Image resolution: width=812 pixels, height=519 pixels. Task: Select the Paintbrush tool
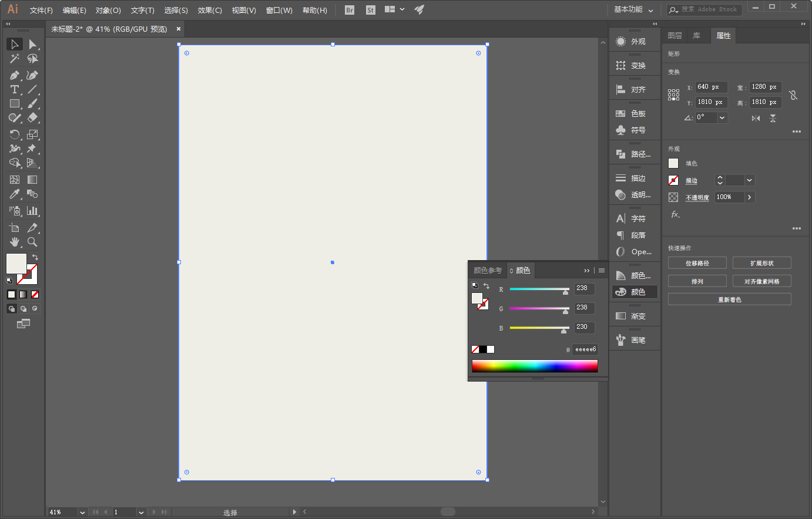pyautogui.click(x=32, y=103)
